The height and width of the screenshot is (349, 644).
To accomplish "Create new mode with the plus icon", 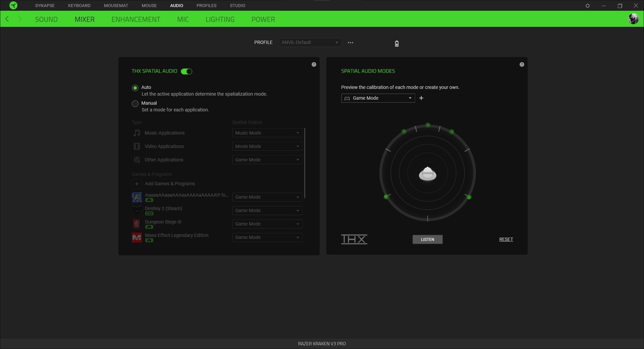I will pyautogui.click(x=421, y=98).
